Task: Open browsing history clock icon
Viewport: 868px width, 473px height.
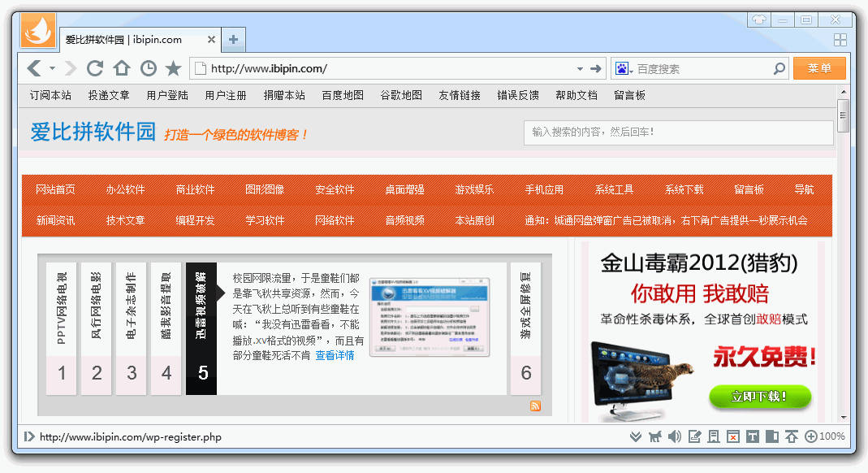Action: pyautogui.click(x=149, y=69)
